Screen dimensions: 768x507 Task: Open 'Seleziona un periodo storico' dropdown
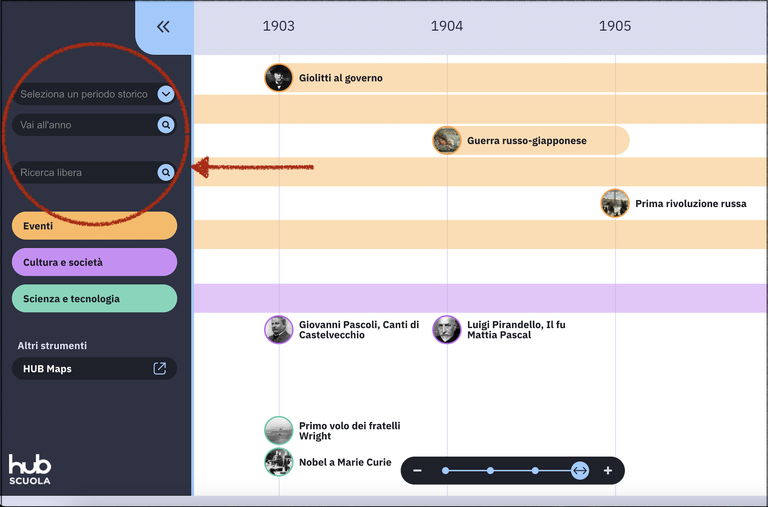click(166, 94)
